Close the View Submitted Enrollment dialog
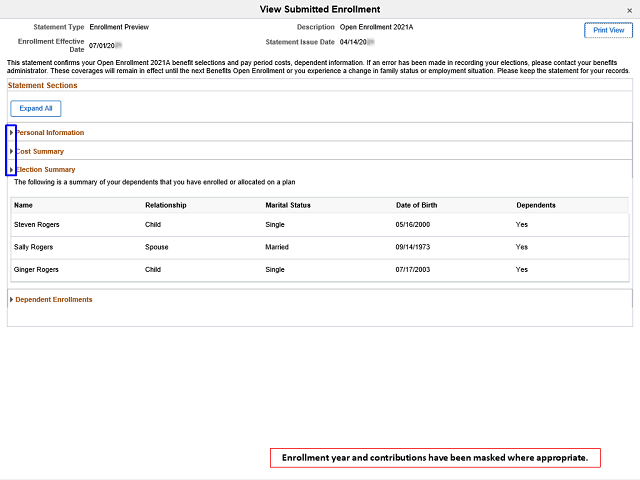This screenshot has width=640, height=480. pyautogui.click(x=629, y=9)
